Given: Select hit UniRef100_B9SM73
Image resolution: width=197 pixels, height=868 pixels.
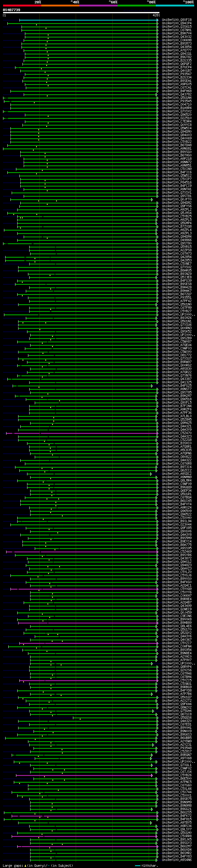Looking at the screenshot, I should point(176,44).
